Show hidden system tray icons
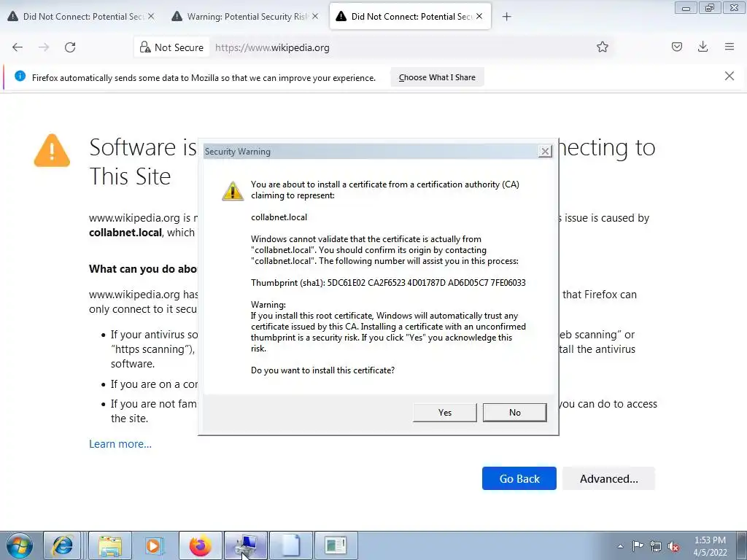 click(x=620, y=546)
